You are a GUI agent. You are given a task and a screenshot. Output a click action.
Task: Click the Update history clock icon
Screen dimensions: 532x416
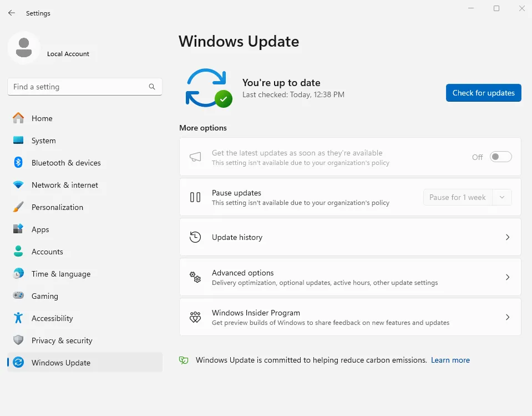195,237
